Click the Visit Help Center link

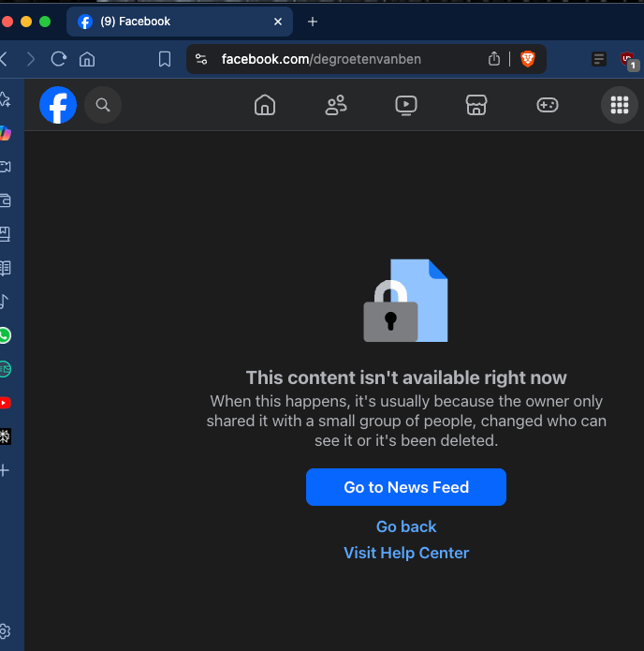point(406,553)
